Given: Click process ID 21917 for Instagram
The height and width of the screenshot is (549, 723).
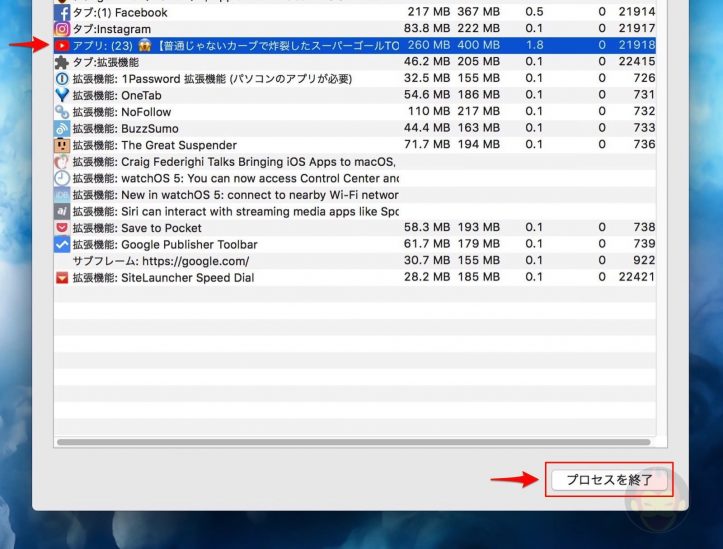Looking at the screenshot, I should 637,28.
